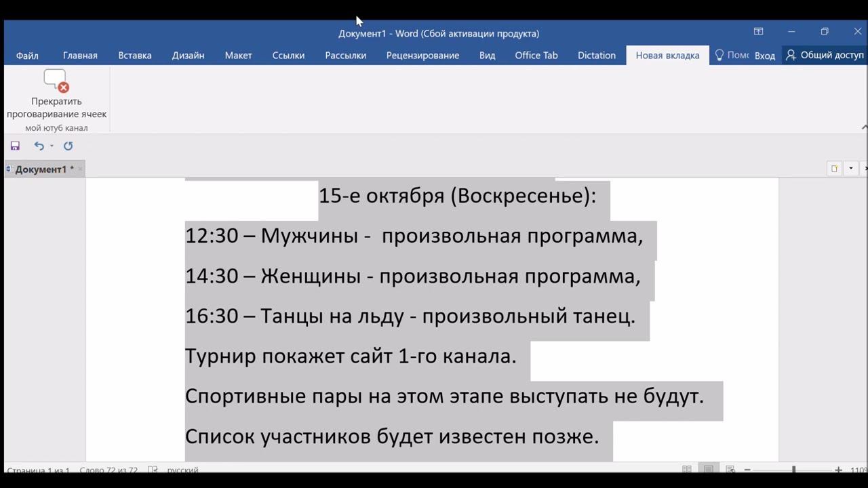Open the Рассылки ribbon tab

coord(345,56)
